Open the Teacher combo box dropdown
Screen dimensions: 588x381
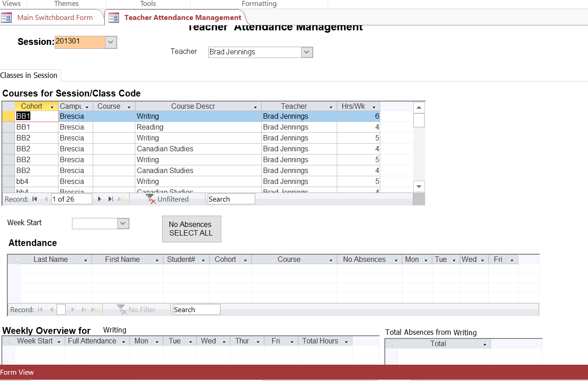(307, 52)
